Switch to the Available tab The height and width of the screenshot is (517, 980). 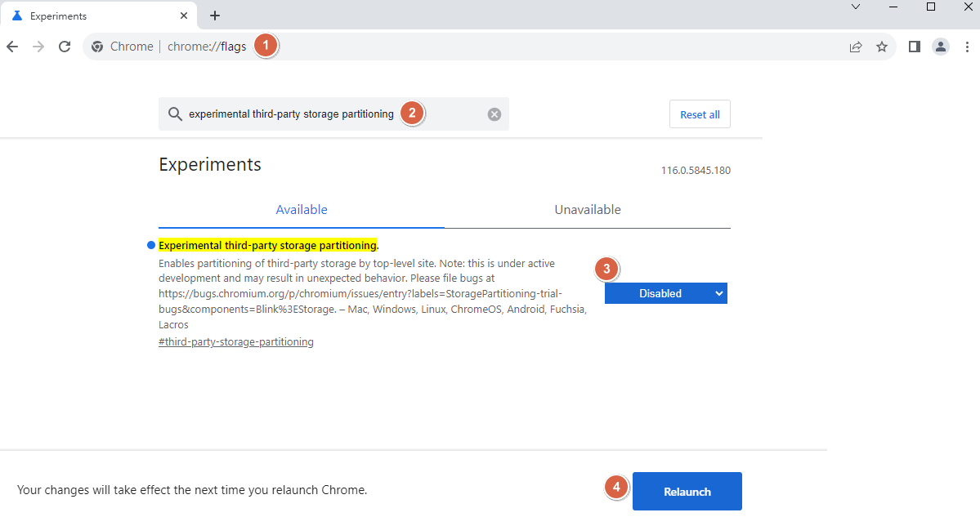302,210
